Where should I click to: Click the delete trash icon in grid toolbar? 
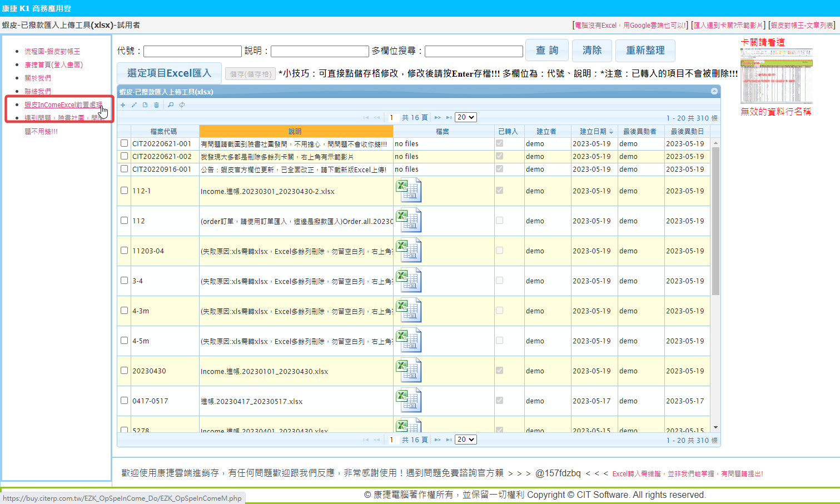click(156, 105)
